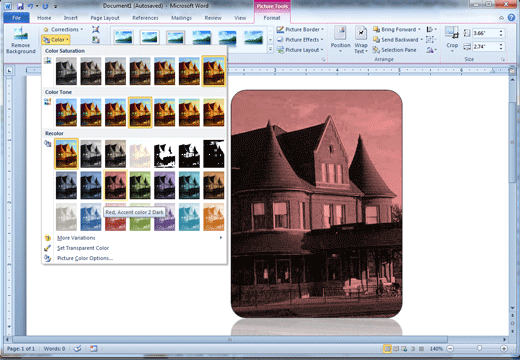520x360 pixels.
Task: Click the proofing check icon in status bar
Action: point(77,349)
